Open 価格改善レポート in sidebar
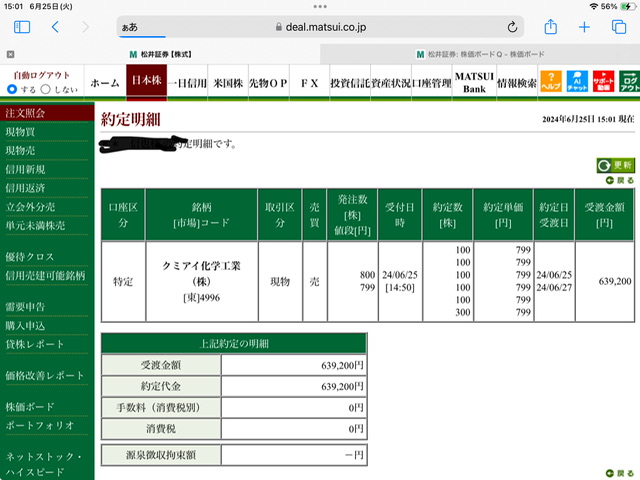 coord(45,376)
